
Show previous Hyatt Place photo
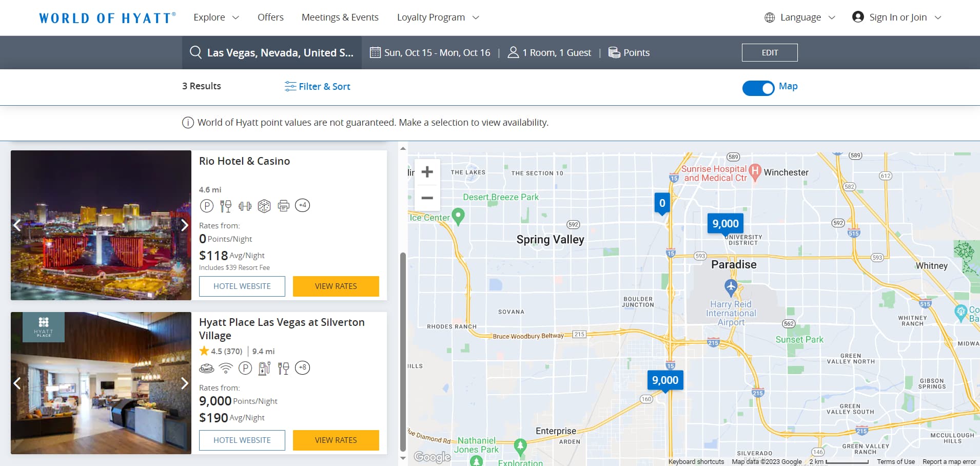coord(17,383)
